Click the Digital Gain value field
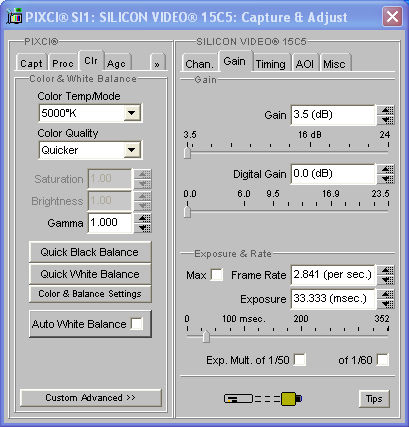This screenshot has height=427, width=409. click(x=333, y=174)
